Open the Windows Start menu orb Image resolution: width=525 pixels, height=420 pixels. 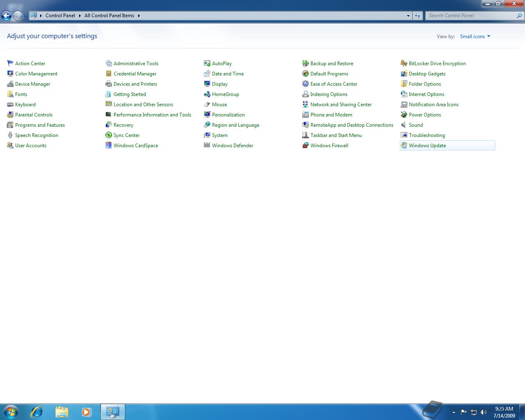coord(11,411)
